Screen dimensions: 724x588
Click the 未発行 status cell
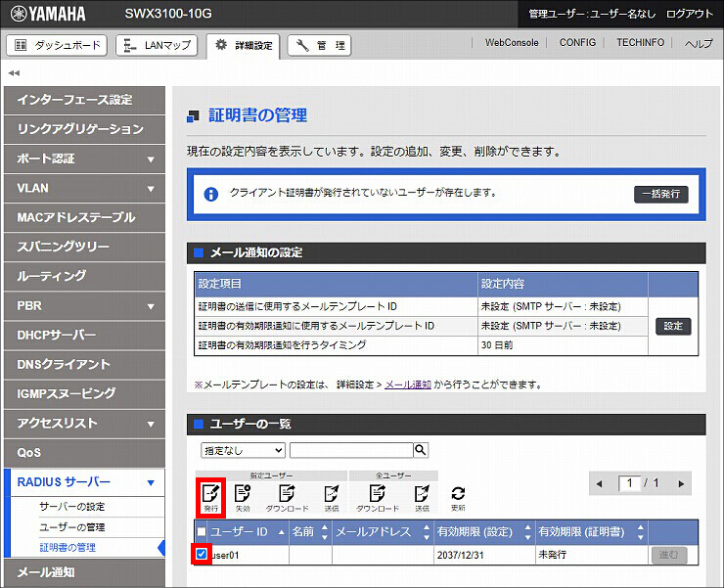(592, 555)
